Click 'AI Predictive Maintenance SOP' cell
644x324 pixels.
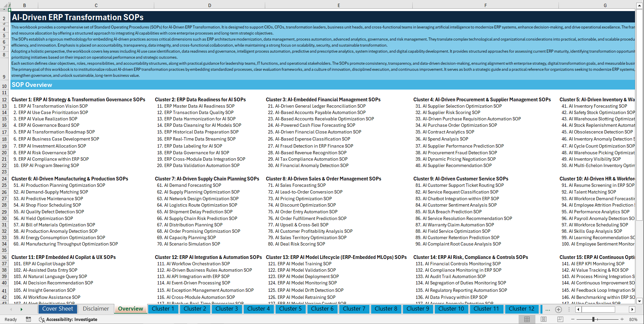click(x=48, y=199)
